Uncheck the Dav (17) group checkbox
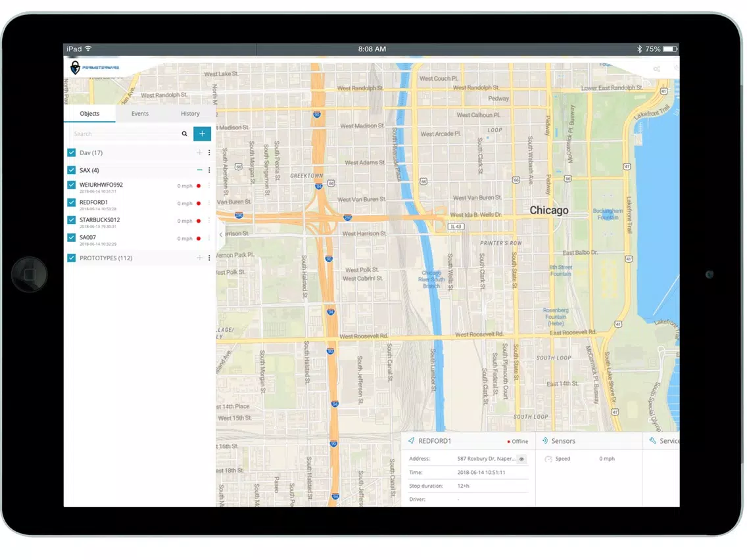747x560 pixels. [x=72, y=152]
